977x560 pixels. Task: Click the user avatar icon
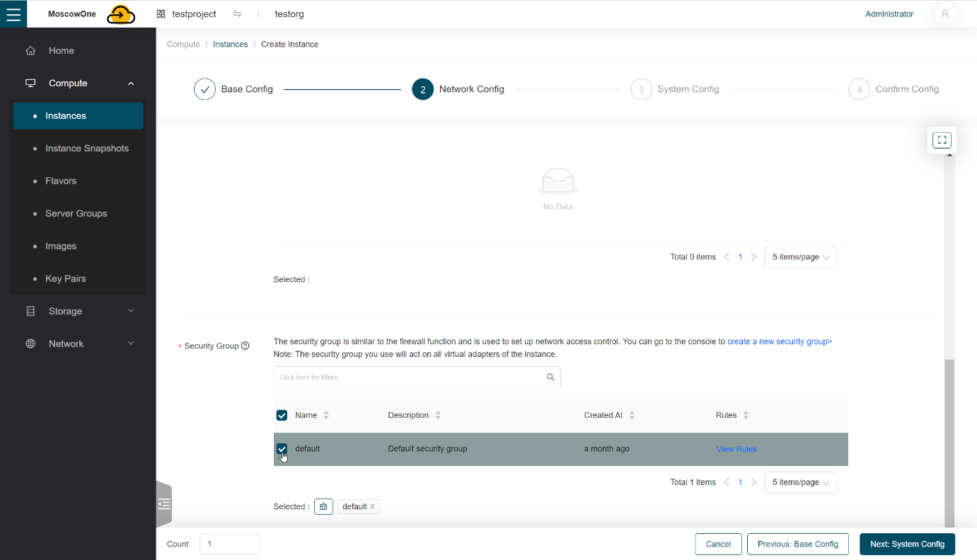click(x=944, y=14)
